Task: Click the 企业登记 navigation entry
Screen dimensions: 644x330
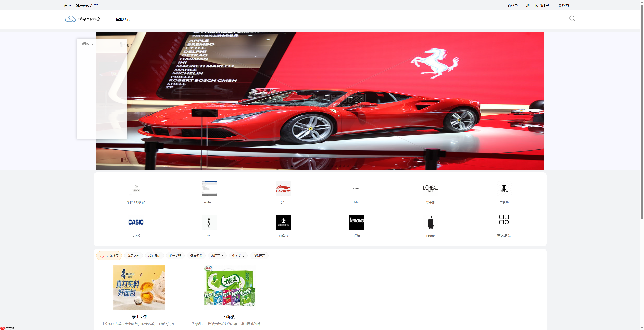Action: [122, 19]
